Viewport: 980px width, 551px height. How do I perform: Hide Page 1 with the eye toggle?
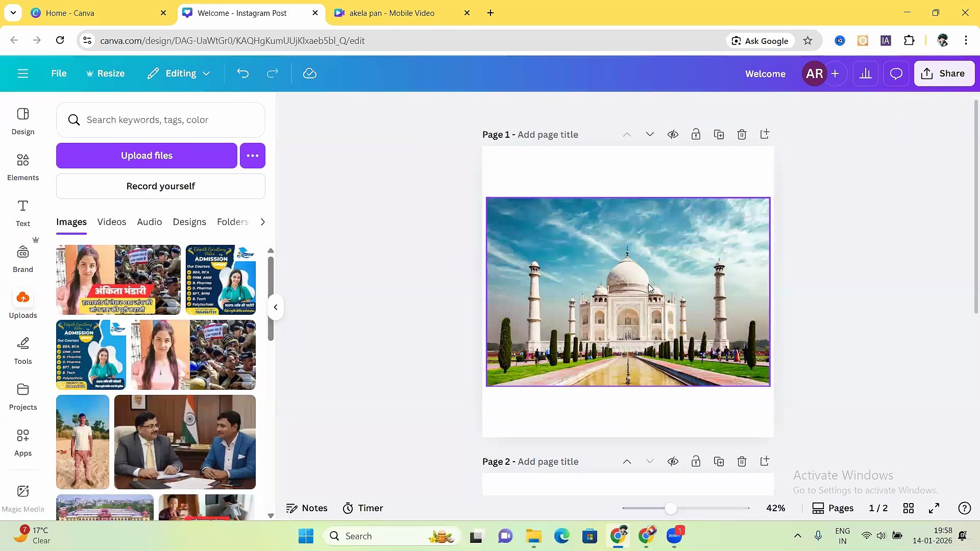(x=673, y=134)
